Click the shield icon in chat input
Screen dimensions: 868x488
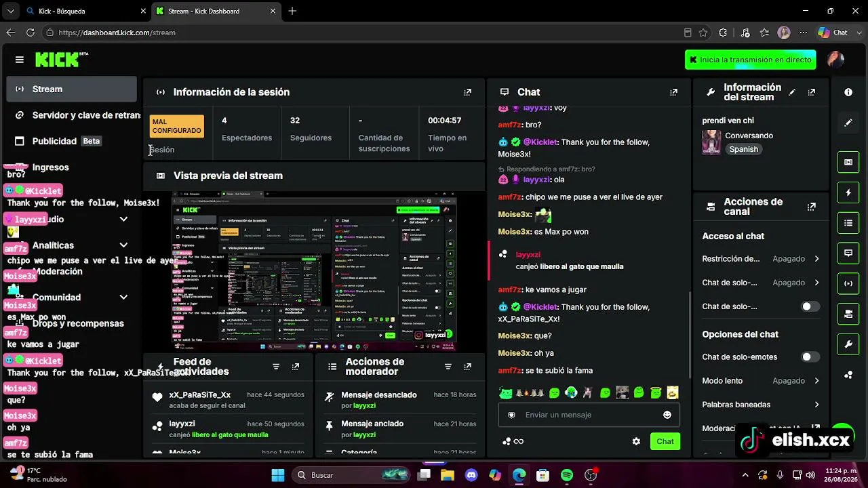511,415
